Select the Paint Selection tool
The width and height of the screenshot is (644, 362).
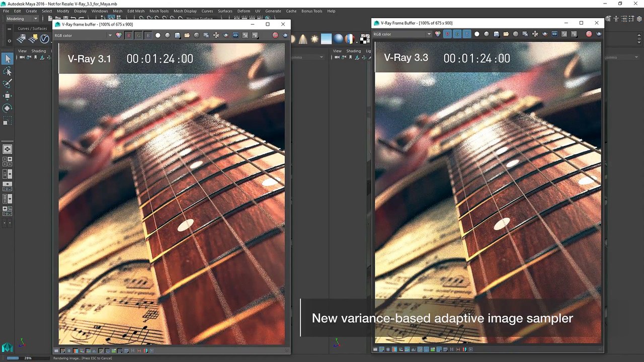coord(7,83)
